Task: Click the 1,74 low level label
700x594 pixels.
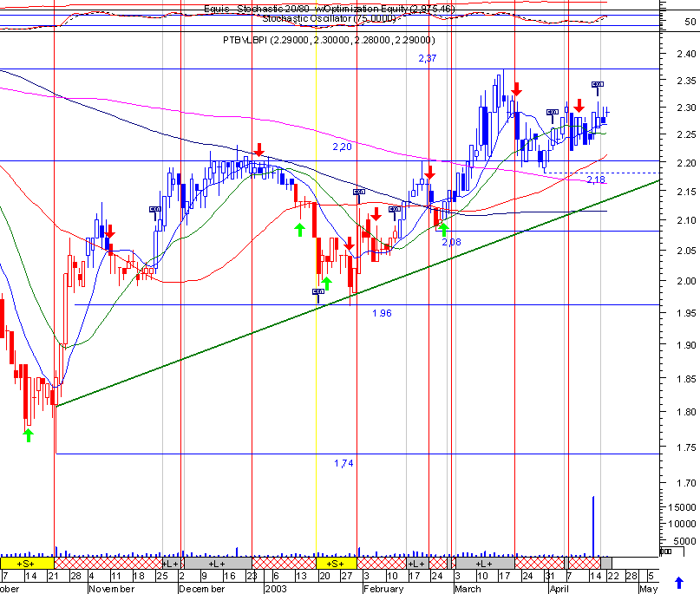Action: tap(343, 463)
